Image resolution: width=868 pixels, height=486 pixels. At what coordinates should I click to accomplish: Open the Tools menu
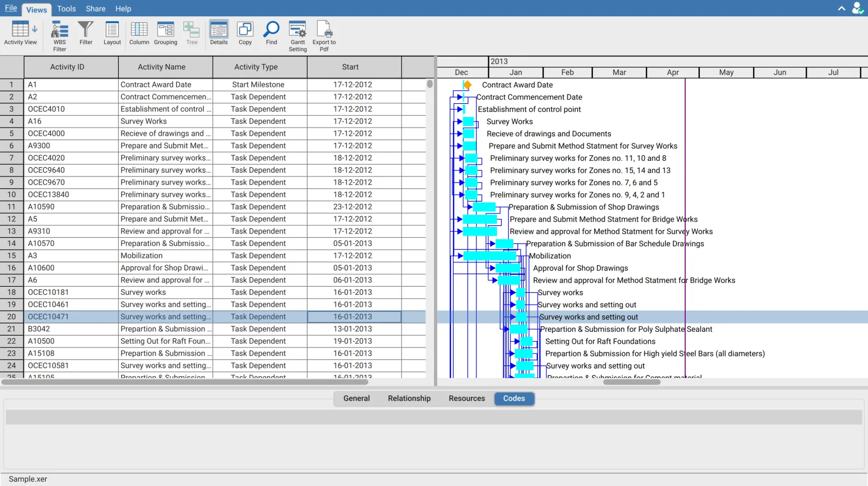66,9
